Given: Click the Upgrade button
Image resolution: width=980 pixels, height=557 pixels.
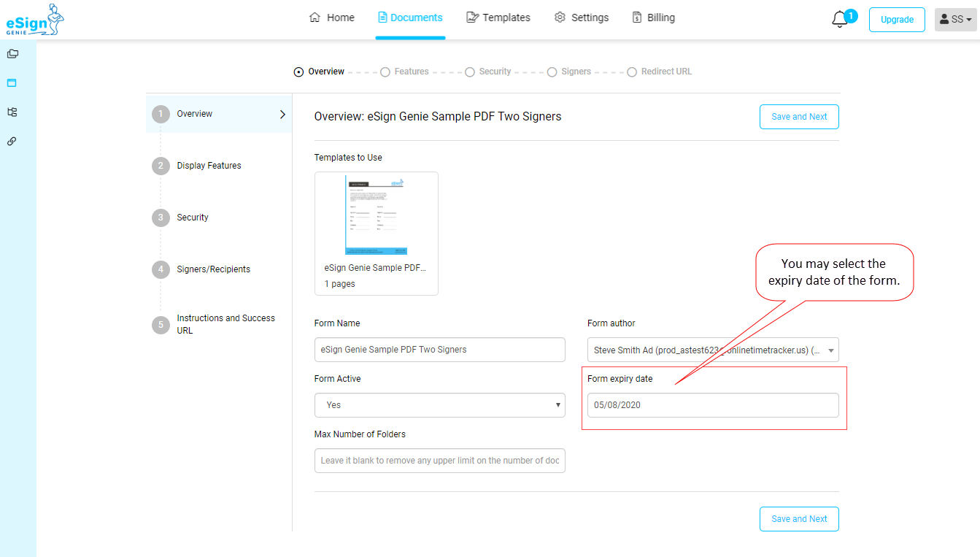Looking at the screenshot, I should pyautogui.click(x=897, y=20).
